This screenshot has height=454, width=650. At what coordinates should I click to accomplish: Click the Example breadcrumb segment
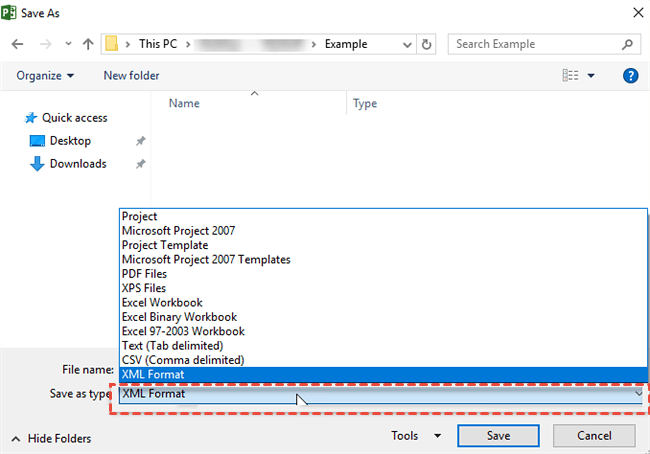click(346, 44)
